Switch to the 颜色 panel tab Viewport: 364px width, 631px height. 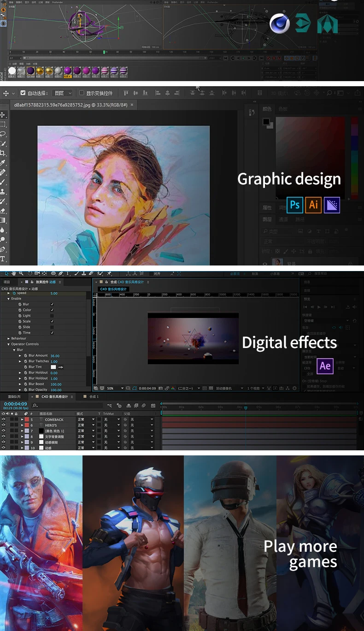coord(267,109)
